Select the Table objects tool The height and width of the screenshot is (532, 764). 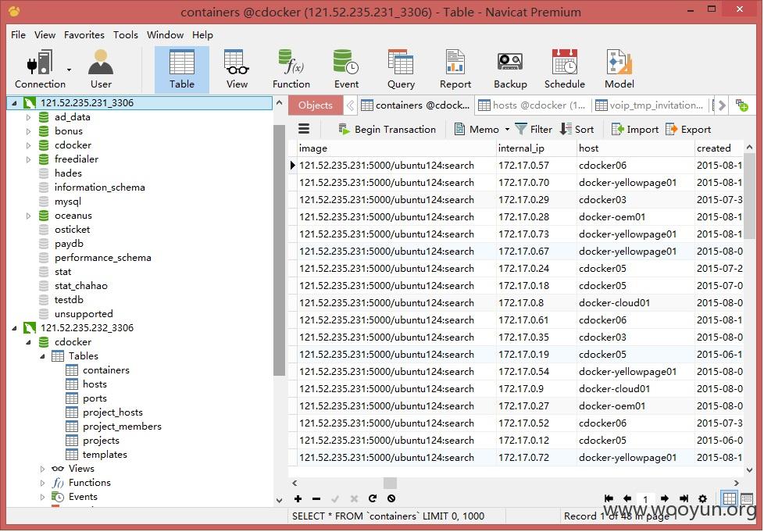182,70
